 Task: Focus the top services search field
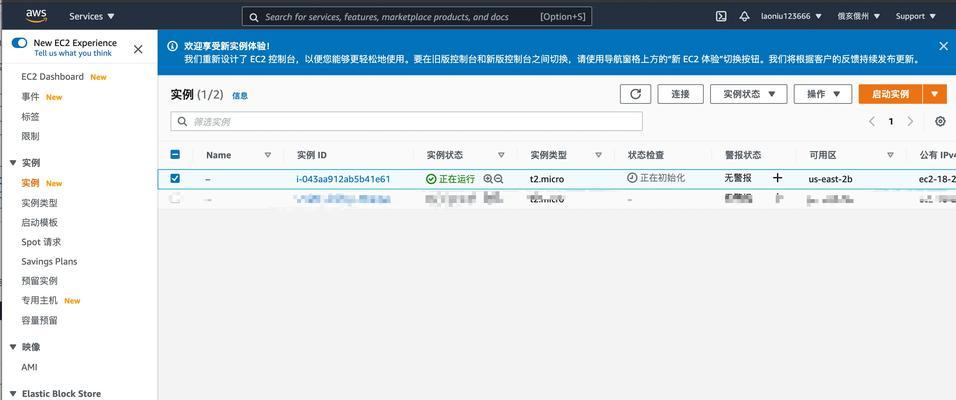416,16
